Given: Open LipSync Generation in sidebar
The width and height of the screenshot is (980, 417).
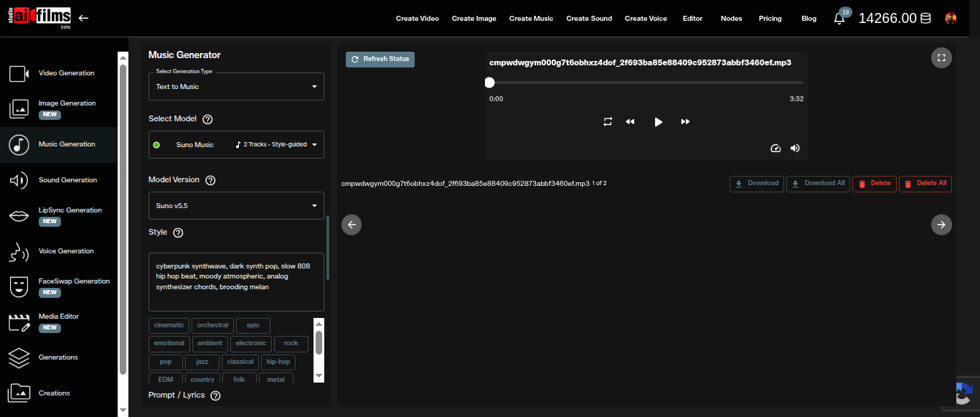Looking at the screenshot, I should (59, 215).
